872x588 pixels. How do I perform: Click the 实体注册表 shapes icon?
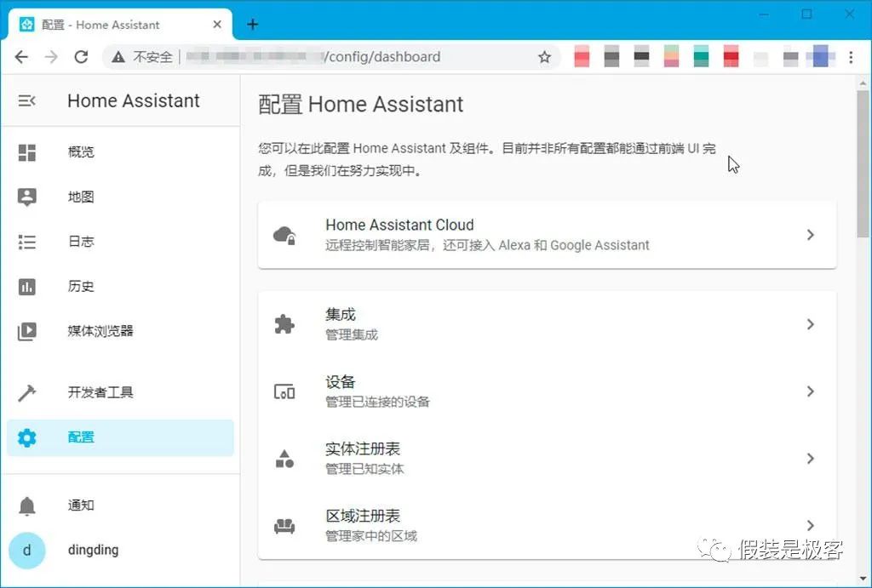pos(284,459)
